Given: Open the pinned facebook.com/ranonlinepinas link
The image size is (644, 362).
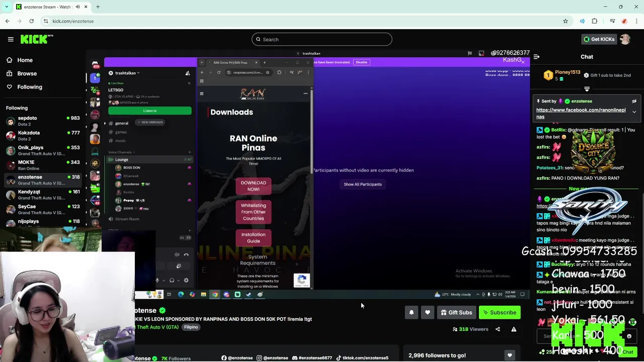Looking at the screenshot, I should 581,113.
